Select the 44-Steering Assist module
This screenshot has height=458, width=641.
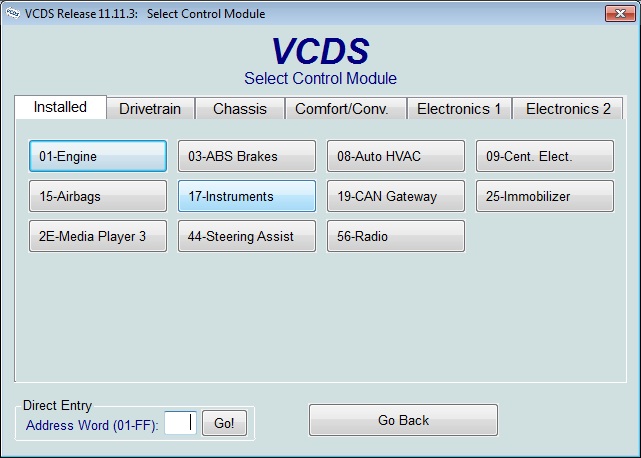246,236
